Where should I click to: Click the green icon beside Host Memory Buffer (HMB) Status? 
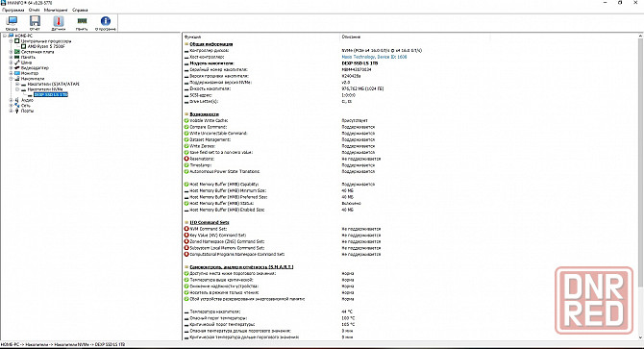pyautogui.click(x=186, y=203)
